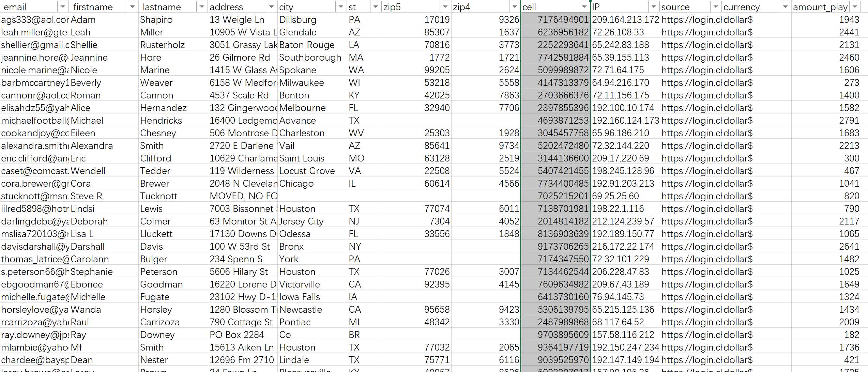Click city cell 'Dillsburg'
This screenshot has height=372, width=868.
click(x=313, y=20)
